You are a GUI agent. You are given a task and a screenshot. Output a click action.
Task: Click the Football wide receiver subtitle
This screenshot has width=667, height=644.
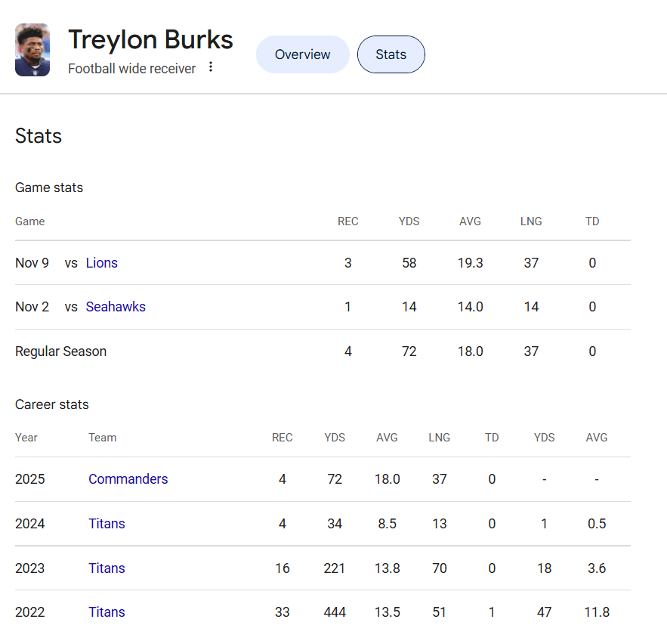pyautogui.click(x=131, y=69)
